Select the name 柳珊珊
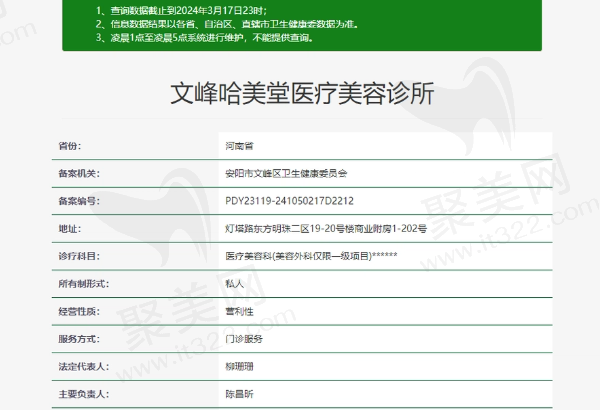This screenshot has width=600, height=410. tap(239, 366)
